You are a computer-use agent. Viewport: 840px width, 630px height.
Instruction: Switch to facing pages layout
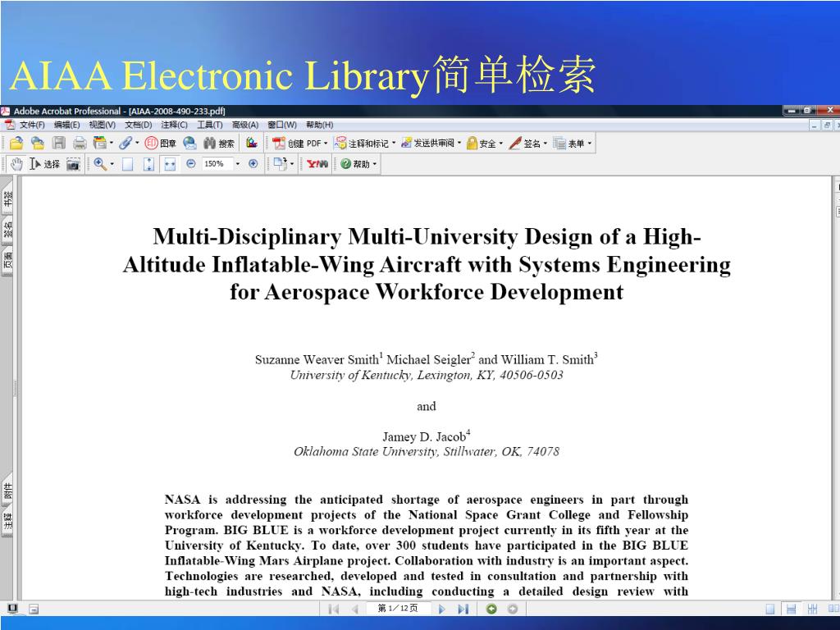pyautogui.click(x=833, y=609)
